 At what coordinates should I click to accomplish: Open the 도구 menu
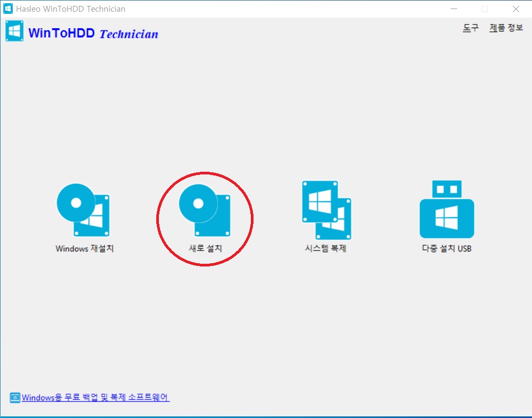tap(470, 28)
